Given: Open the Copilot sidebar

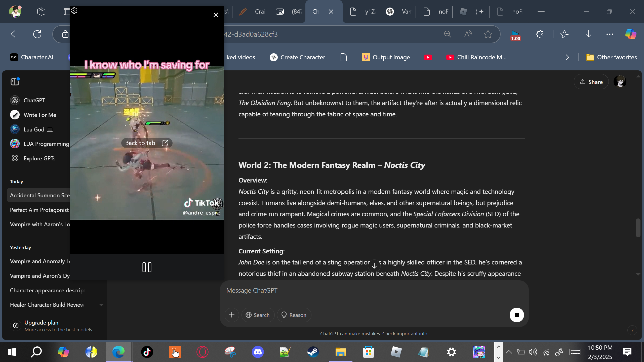Looking at the screenshot, I should (x=631, y=34).
